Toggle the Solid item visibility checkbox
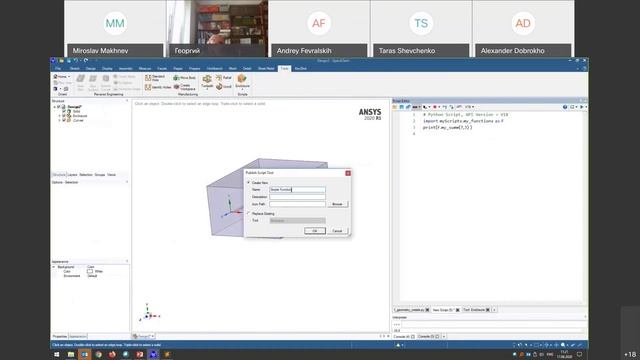The height and width of the screenshot is (360, 640). click(64, 111)
